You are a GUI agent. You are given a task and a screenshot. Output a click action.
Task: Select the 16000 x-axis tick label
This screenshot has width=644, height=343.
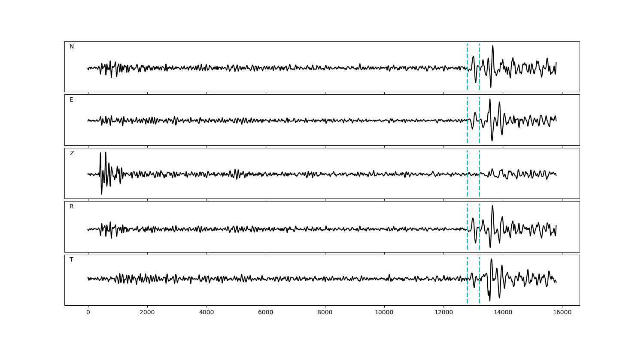(x=562, y=313)
